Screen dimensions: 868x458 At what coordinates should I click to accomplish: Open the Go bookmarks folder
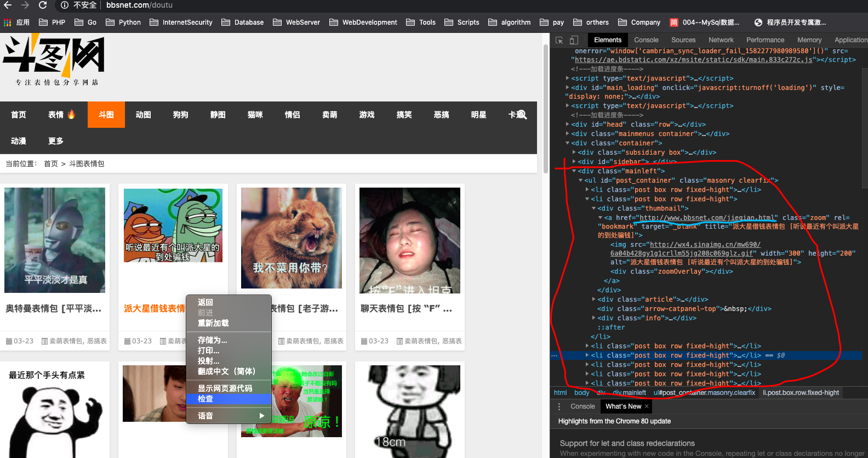tap(85, 22)
